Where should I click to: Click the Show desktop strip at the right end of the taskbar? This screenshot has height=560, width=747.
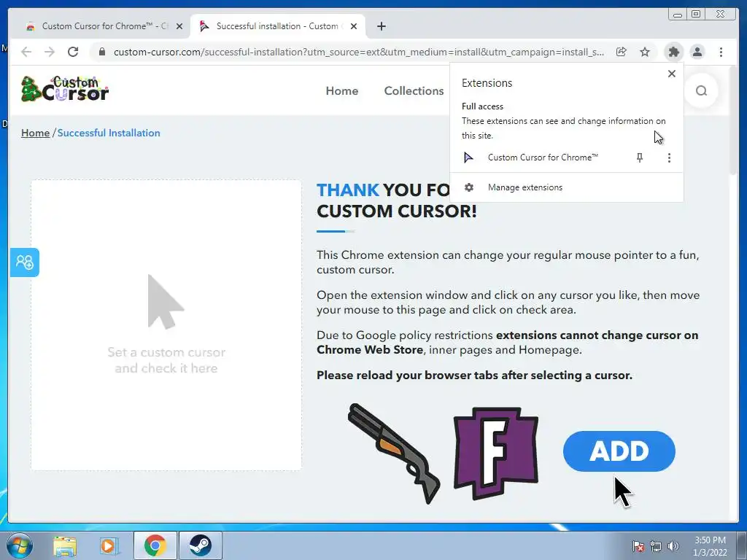point(742,545)
